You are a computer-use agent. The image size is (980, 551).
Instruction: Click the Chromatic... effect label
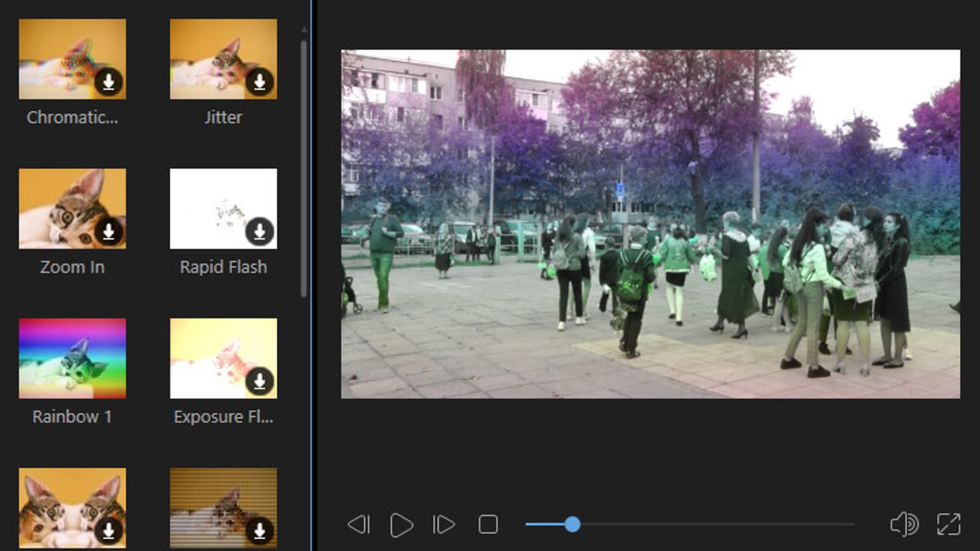point(72,117)
